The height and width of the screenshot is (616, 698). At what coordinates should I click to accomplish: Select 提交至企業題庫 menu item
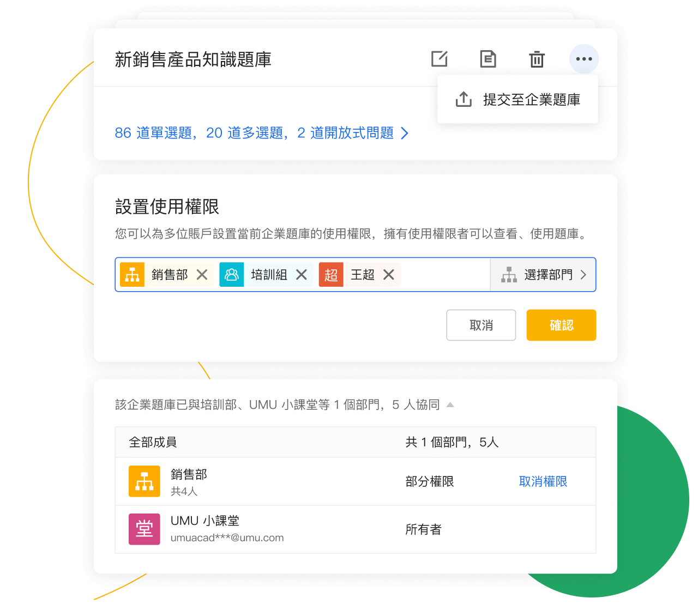pyautogui.click(x=518, y=100)
